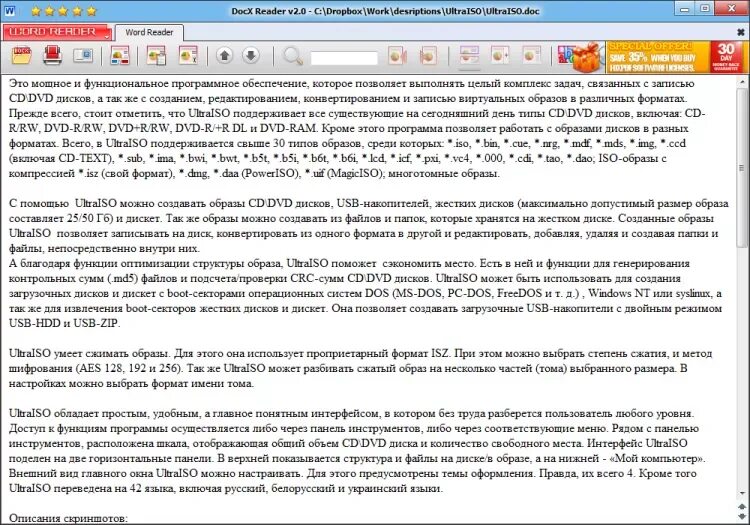The height and width of the screenshot is (525, 750).
Task: Click the page view icon next to printer
Action: pos(83,55)
